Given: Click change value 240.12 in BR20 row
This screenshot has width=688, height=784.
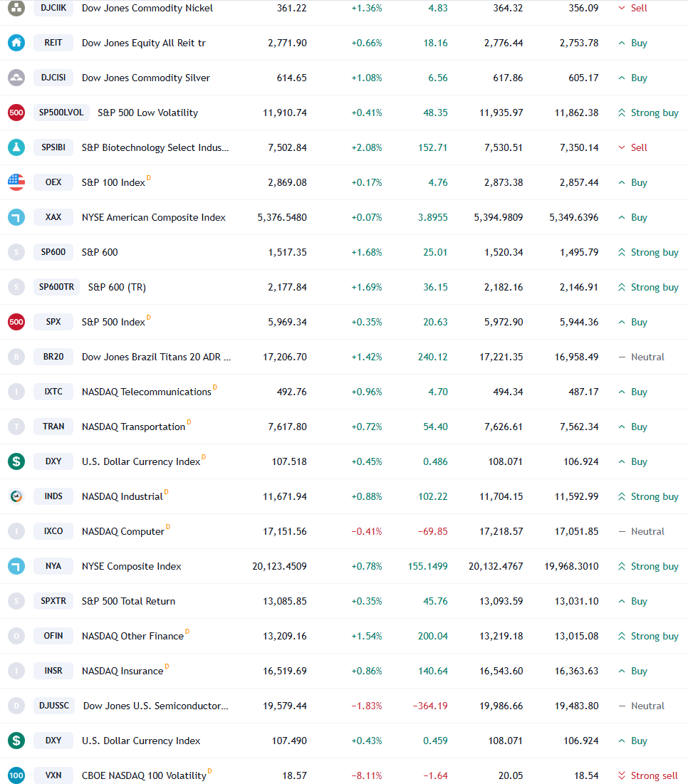Looking at the screenshot, I should [x=432, y=357].
